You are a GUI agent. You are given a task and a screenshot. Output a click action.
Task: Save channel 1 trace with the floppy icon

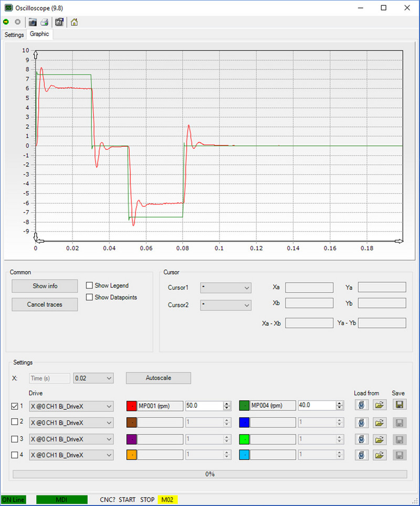[400, 406]
